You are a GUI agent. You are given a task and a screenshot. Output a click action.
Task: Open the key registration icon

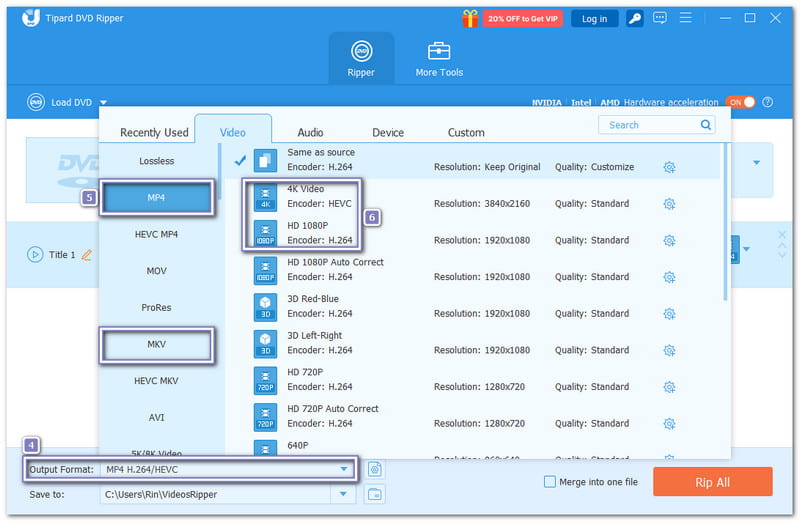click(635, 18)
